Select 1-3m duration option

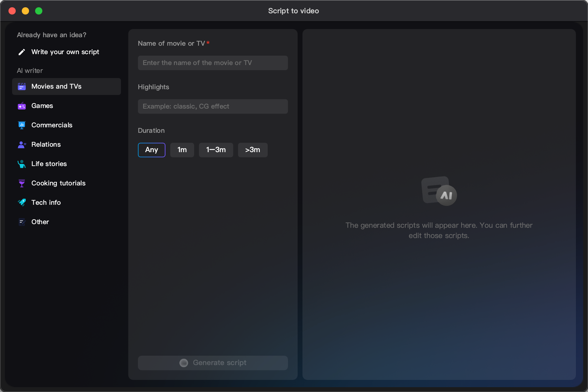click(x=216, y=150)
